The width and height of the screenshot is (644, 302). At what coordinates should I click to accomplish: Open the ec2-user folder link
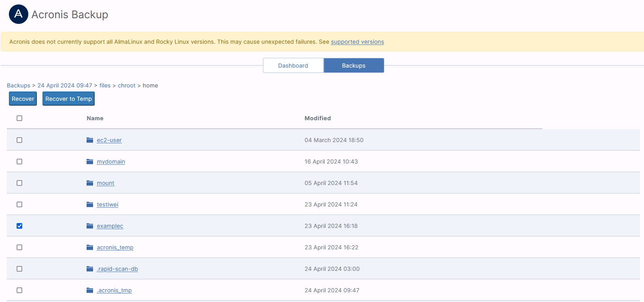[109, 140]
